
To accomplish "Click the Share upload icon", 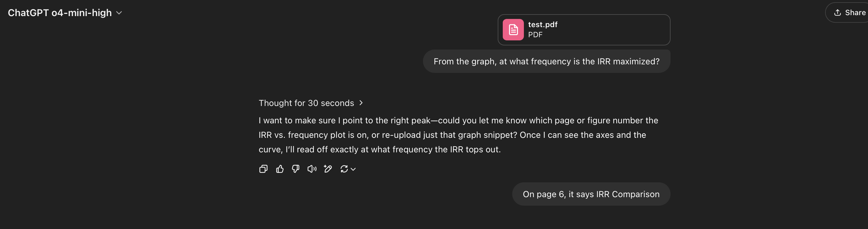I will [838, 13].
